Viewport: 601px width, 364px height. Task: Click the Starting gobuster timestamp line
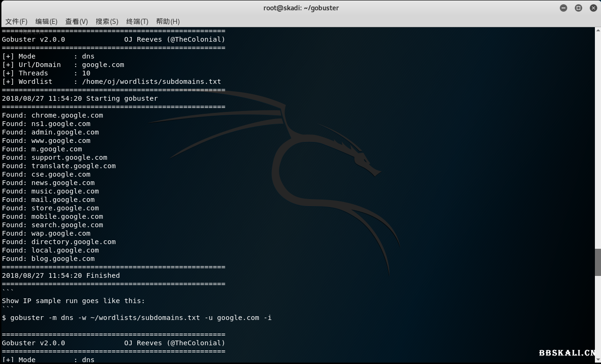coord(80,98)
